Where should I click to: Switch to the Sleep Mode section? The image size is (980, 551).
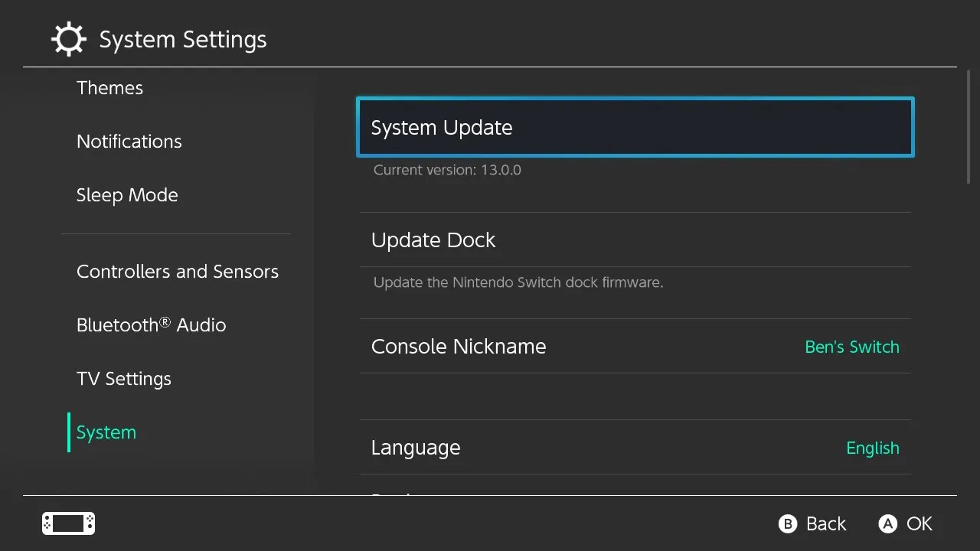click(127, 195)
